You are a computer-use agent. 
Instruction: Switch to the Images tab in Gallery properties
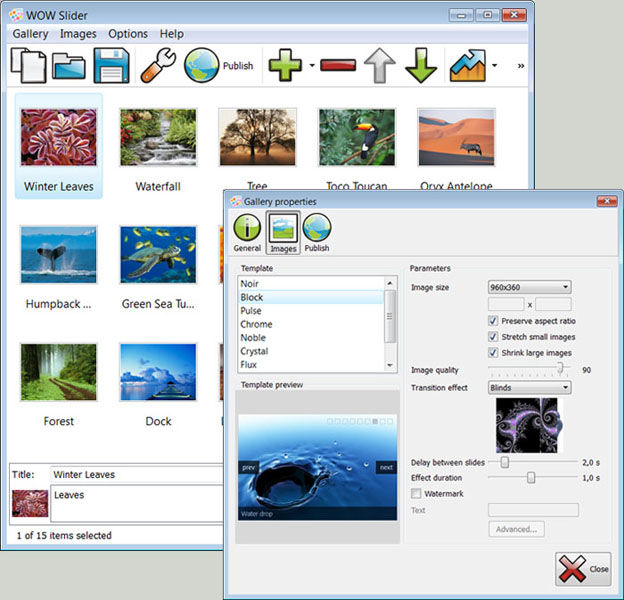click(x=283, y=233)
